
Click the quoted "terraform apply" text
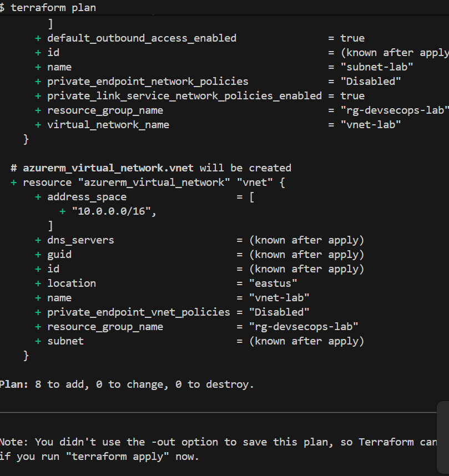[x=110, y=457]
